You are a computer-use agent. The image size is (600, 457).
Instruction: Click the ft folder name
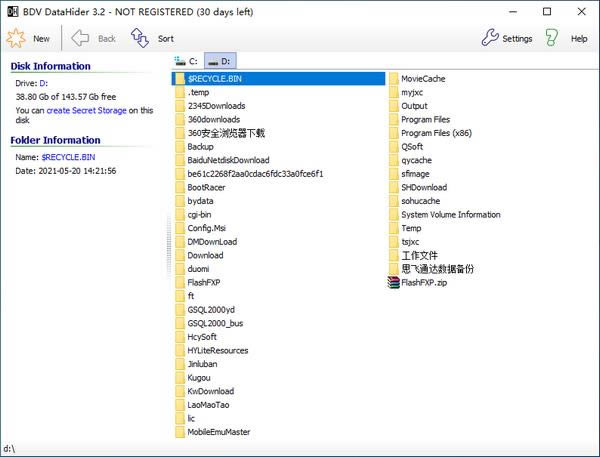point(191,296)
